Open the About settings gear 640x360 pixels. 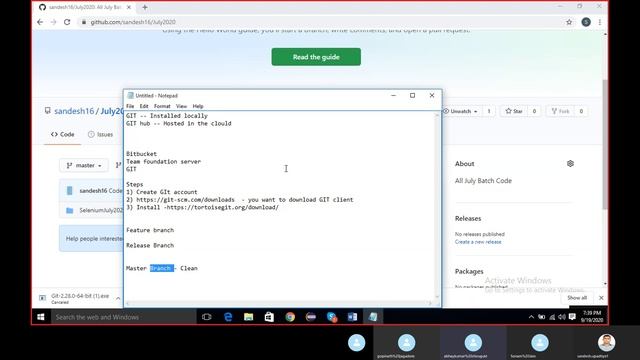click(570, 164)
